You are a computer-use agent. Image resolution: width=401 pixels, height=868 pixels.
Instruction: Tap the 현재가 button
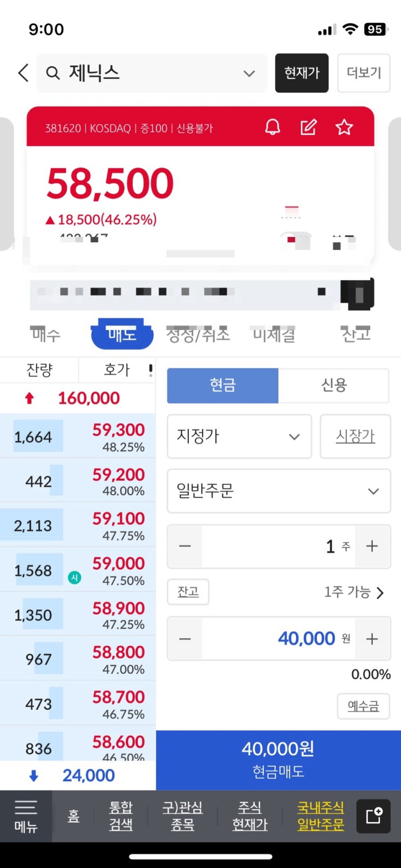coord(302,73)
